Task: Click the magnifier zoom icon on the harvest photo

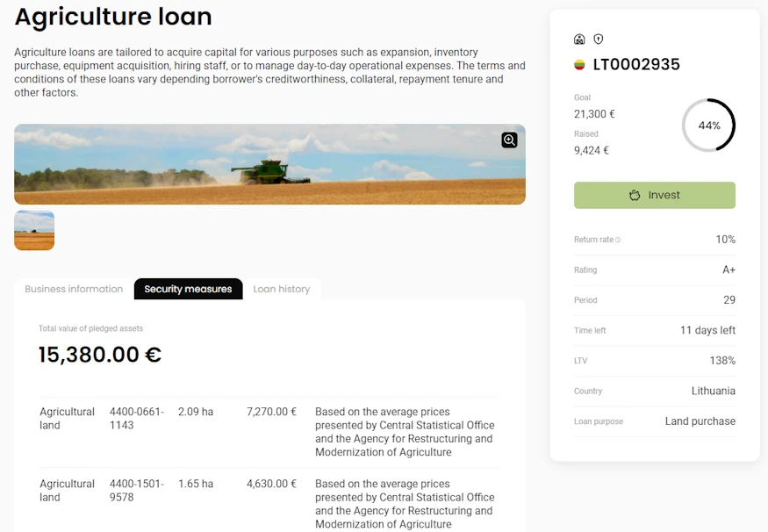Action: [509, 140]
